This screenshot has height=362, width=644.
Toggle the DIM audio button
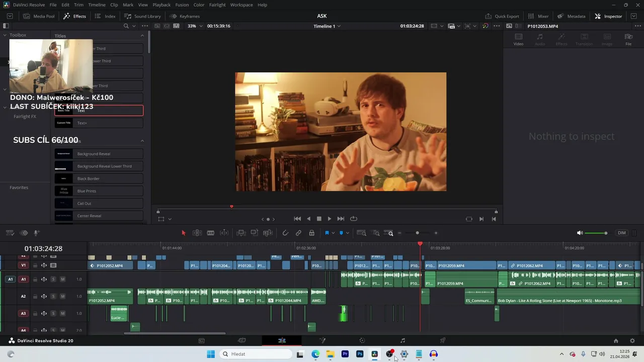(622, 233)
